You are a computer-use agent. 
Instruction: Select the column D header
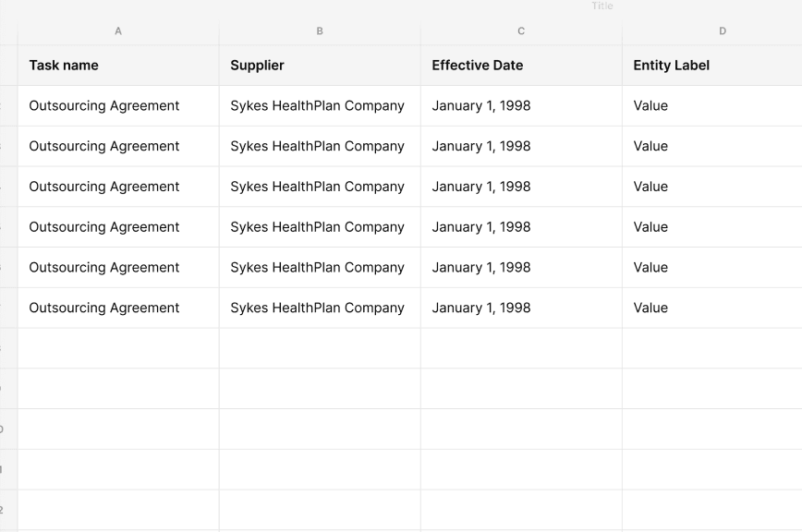[722, 31]
